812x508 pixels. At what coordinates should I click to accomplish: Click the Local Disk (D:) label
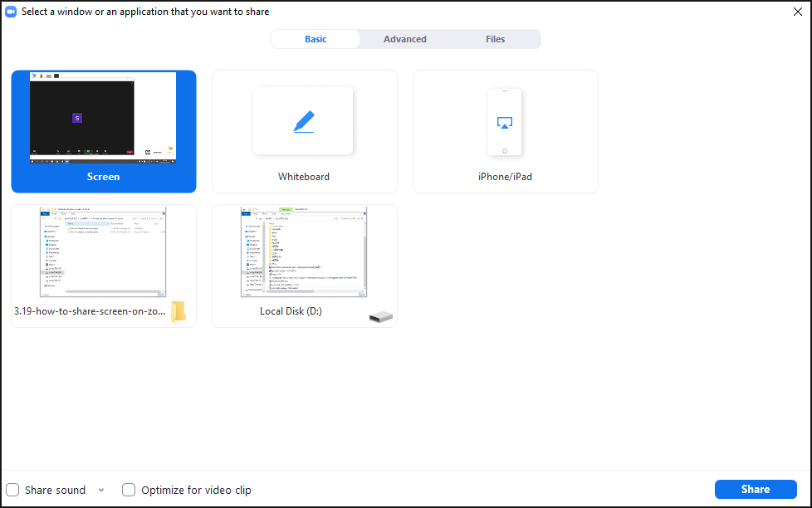pyautogui.click(x=291, y=311)
